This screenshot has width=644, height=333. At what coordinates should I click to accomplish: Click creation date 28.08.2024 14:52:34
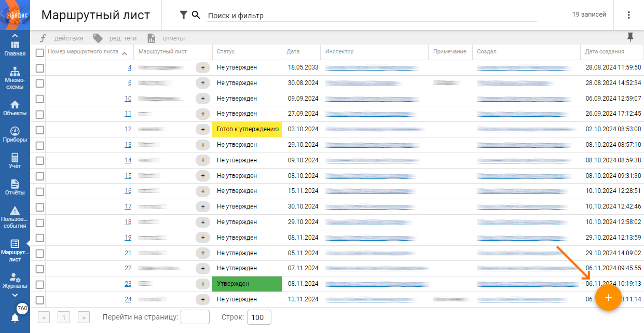coord(613,83)
